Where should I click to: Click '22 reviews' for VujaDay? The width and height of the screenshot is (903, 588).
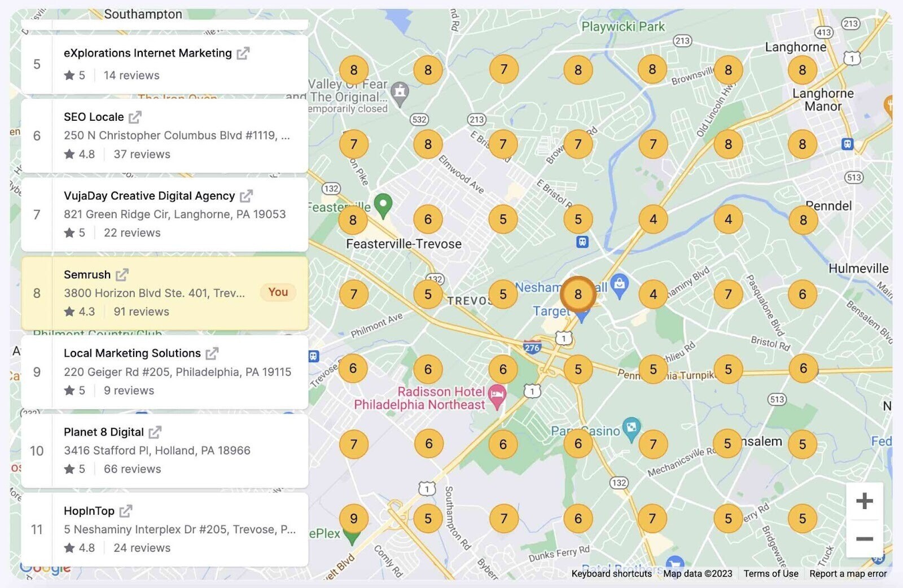(132, 232)
